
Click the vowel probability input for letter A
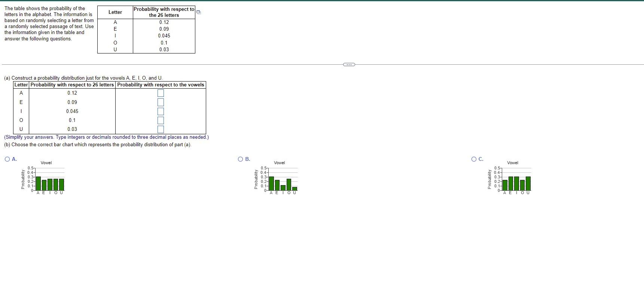pos(161,93)
